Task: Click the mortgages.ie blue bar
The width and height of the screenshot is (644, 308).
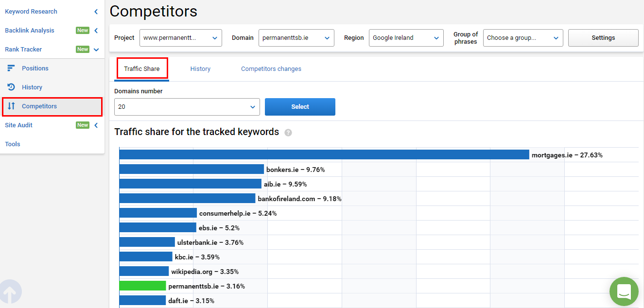Action: pyautogui.click(x=324, y=154)
